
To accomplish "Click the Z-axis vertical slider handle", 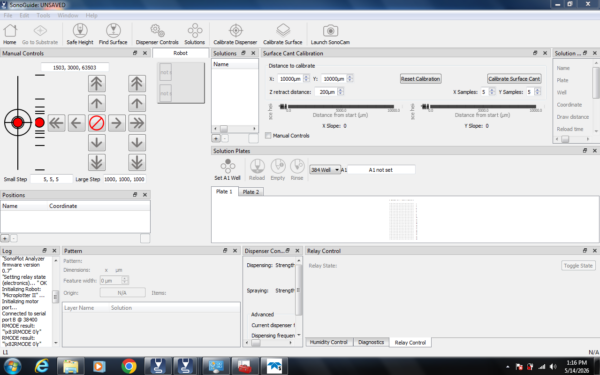I will (39, 122).
